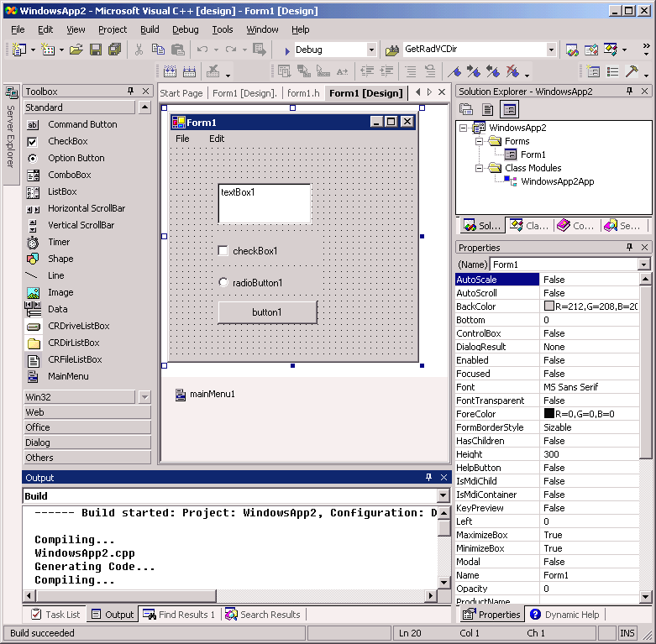Click button1 on the Form1 designer

point(267,312)
